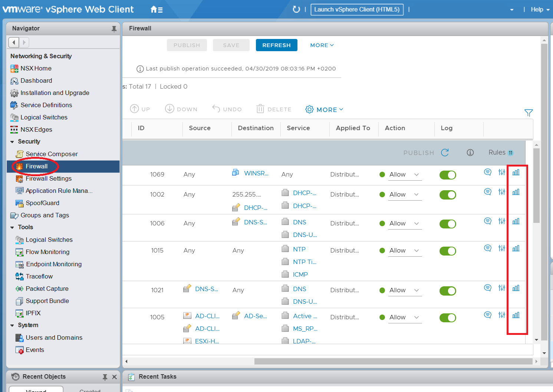
Task: Toggle logging off for rule 1015
Action: 448,251
